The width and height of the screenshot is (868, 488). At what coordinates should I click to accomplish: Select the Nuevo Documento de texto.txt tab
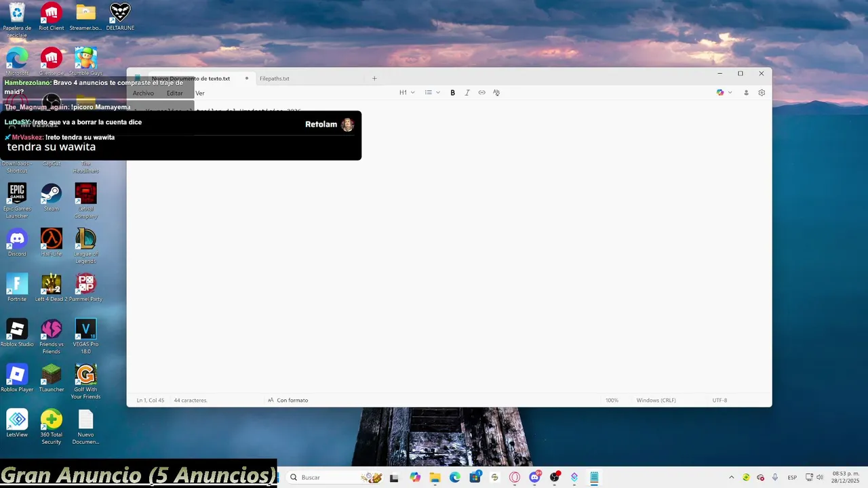coord(191,79)
